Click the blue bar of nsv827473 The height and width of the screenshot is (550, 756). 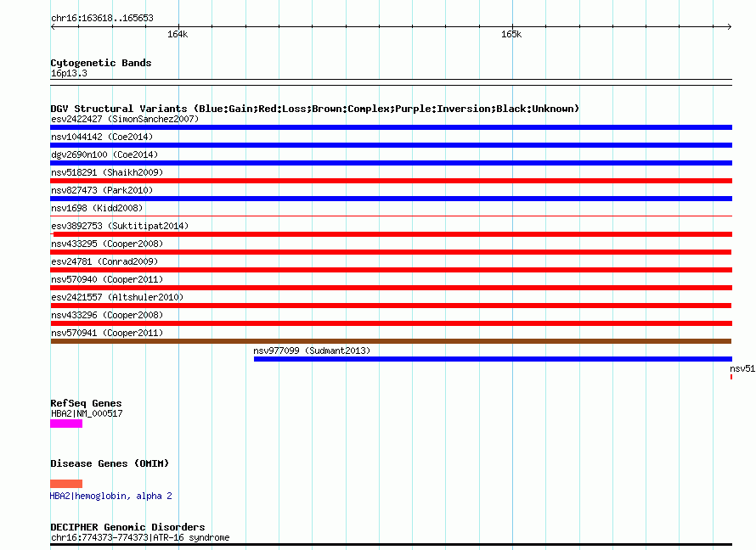(391, 199)
